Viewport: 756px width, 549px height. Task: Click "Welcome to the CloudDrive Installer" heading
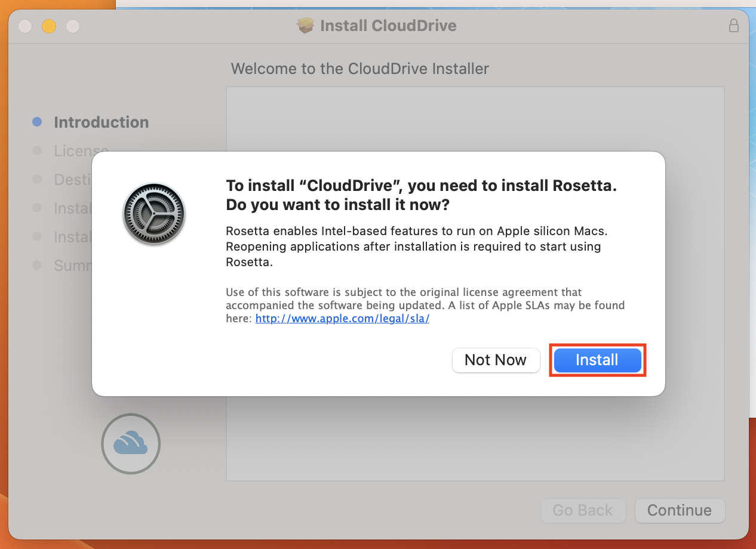click(x=360, y=69)
